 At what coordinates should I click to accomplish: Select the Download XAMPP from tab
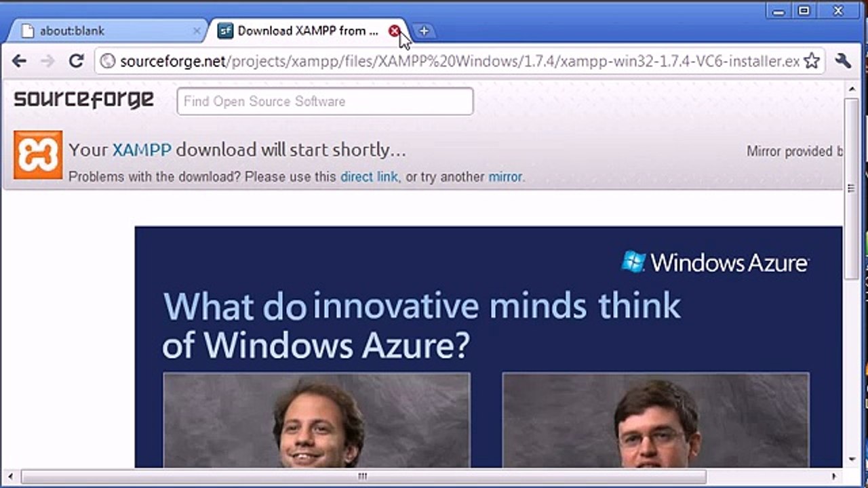(309, 30)
